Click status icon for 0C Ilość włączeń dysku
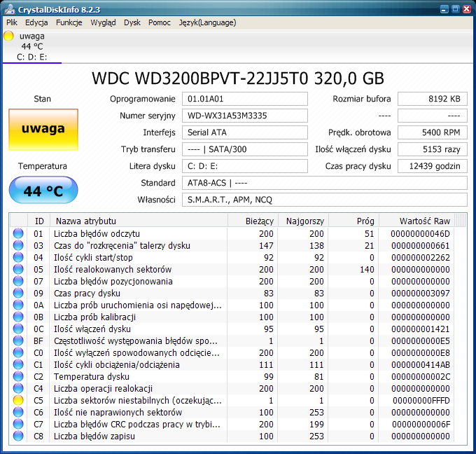The image size is (476, 454). pyautogui.click(x=18, y=329)
